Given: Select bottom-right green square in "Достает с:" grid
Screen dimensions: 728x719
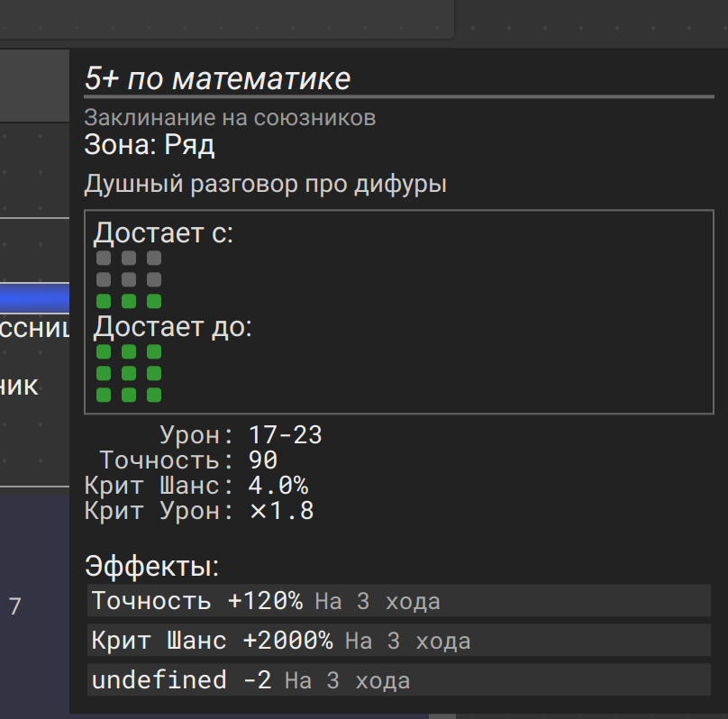Looking at the screenshot, I should tap(154, 301).
